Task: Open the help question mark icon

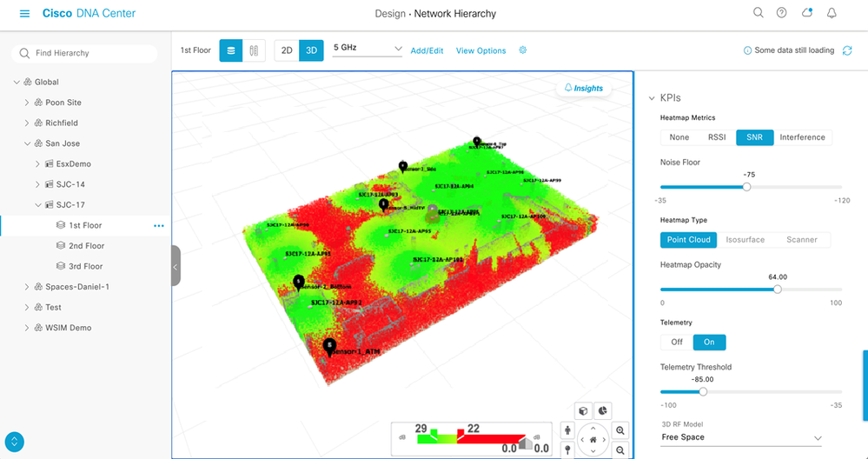Action: point(782,13)
